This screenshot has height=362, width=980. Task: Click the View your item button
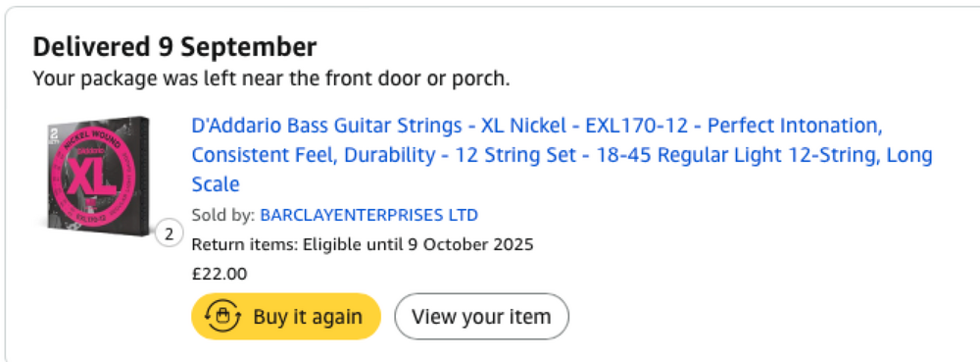point(481,316)
